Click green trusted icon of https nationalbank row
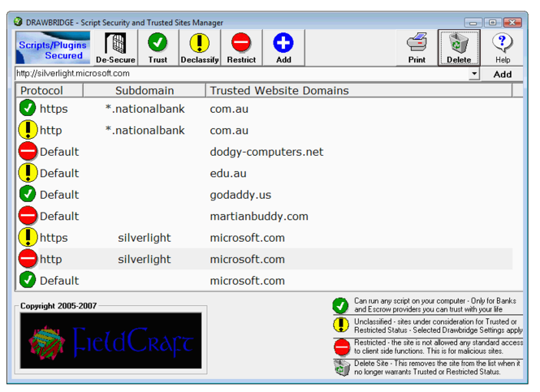540x392 pixels. (x=28, y=108)
